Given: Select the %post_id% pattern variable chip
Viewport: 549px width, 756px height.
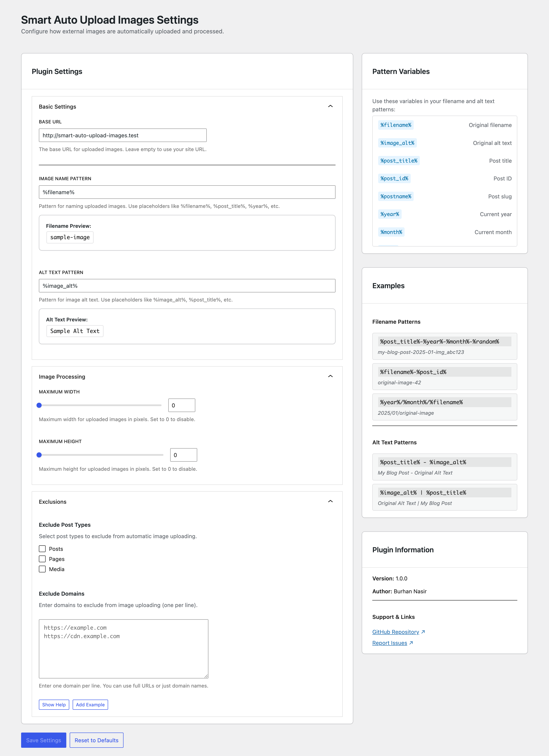Looking at the screenshot, I should click(394, 178).
